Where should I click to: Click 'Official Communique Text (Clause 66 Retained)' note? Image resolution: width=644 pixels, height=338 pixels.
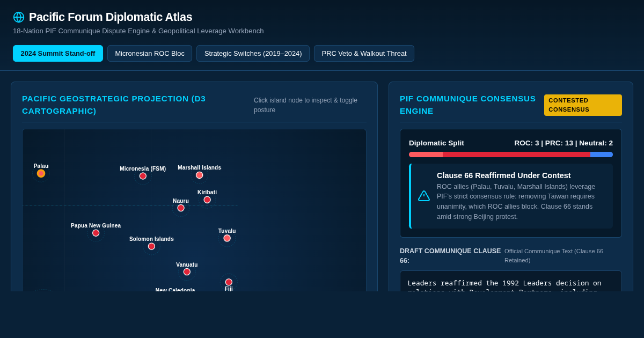(554, 255)
